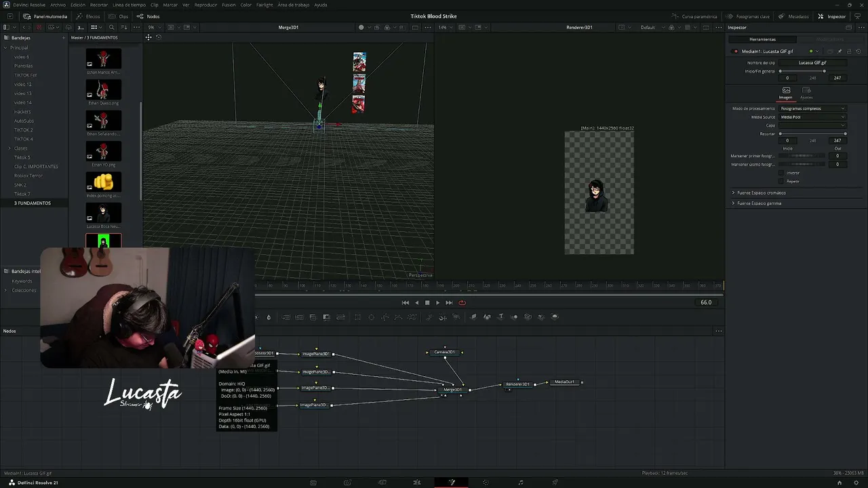Switch to the Fusion page icon in bottom bar
The height and width of the screenshot is (488, 868).
pos(452,483)
